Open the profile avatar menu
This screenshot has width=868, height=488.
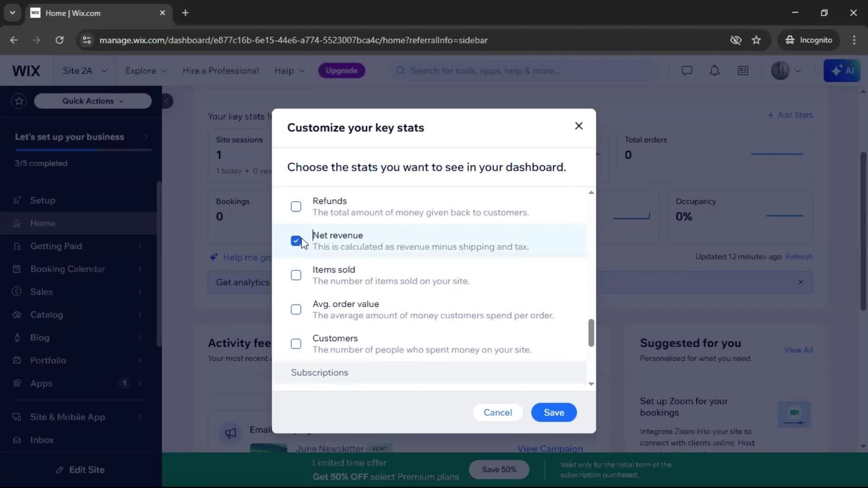tap(780, 71)
